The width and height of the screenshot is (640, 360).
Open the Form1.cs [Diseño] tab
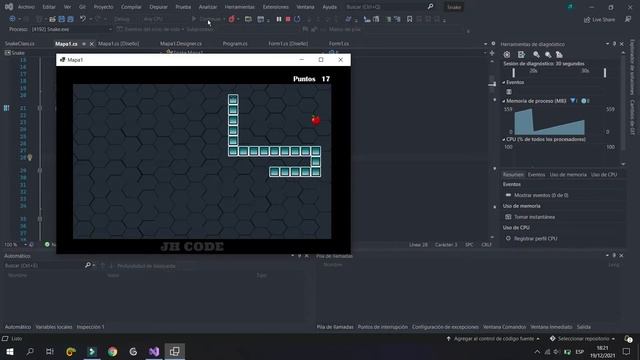(x=288, y=44)
